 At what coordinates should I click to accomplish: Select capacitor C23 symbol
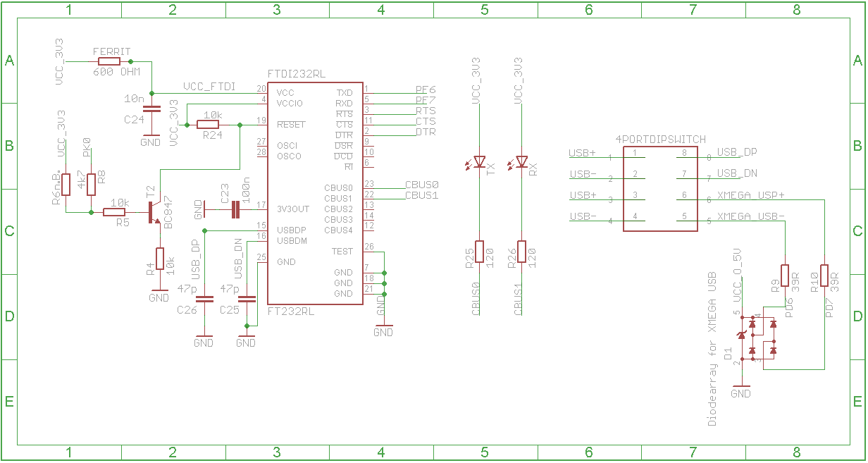235,209
